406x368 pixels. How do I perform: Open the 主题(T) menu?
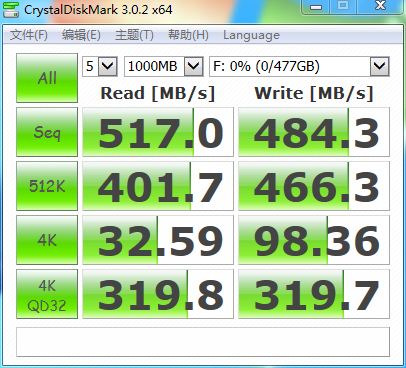(x=134, y=35)
